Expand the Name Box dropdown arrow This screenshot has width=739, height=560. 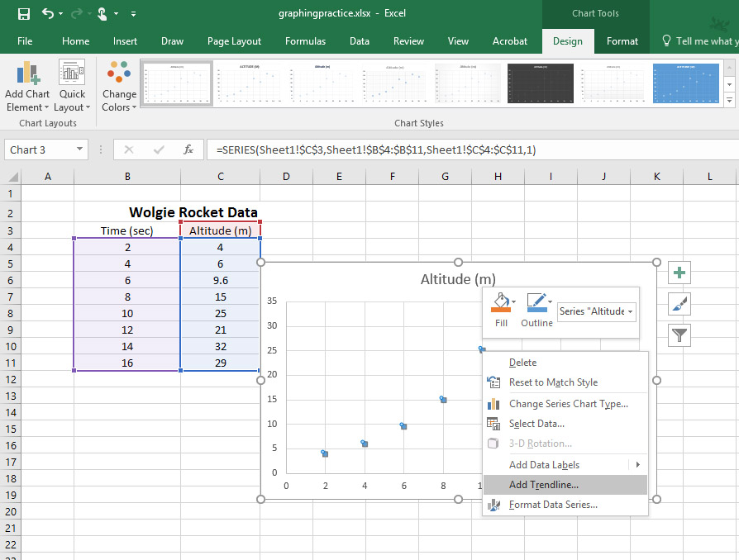pos(80,149)
